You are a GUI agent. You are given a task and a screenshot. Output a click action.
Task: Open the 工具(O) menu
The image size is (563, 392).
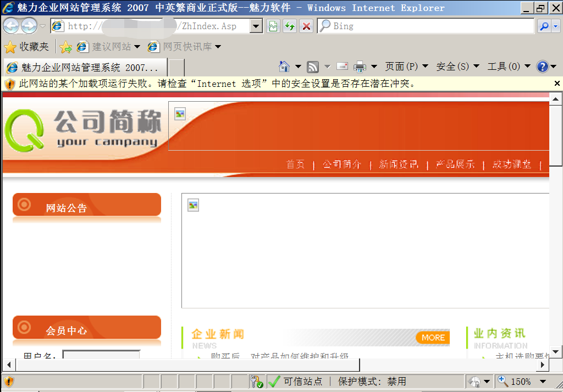[x=509, y=67]
